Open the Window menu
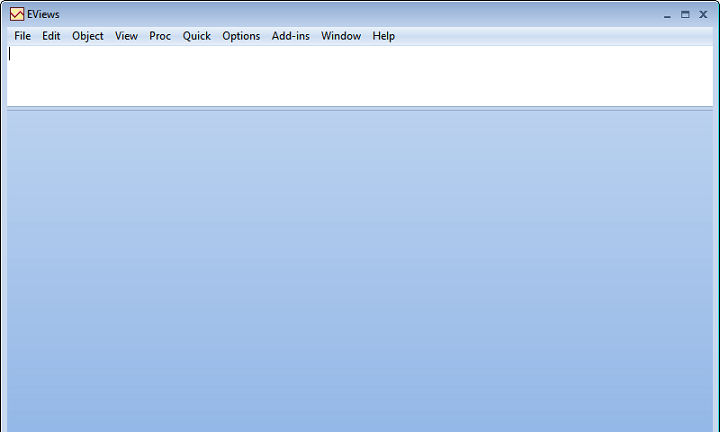Screen dimensions: 720x432 (341, 36)
